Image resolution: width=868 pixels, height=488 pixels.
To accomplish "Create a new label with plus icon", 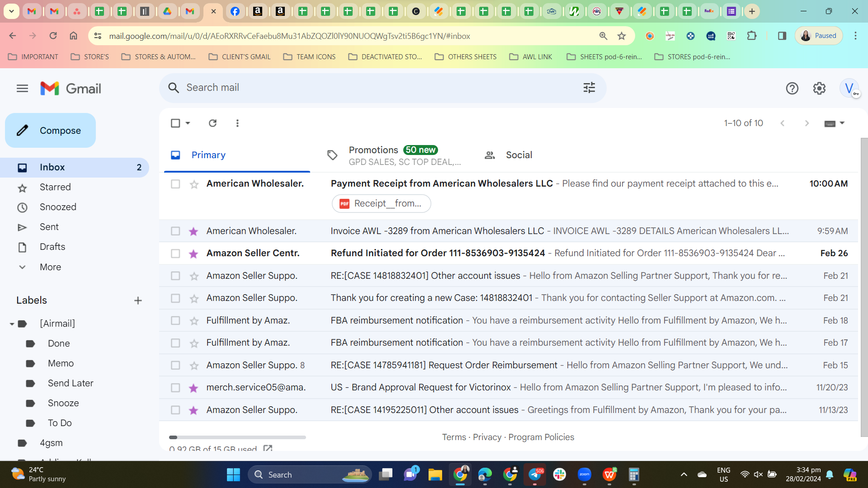I will pyautogui.click(x=138, y=301).
